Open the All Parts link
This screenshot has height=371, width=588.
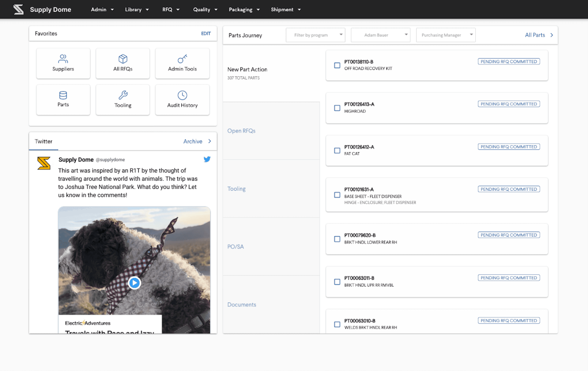(x=535, y=35)
